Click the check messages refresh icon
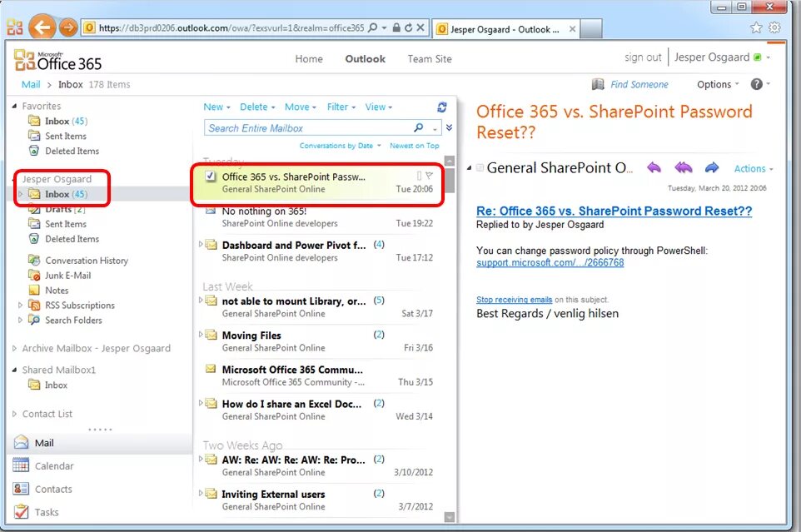 [442, 107]
